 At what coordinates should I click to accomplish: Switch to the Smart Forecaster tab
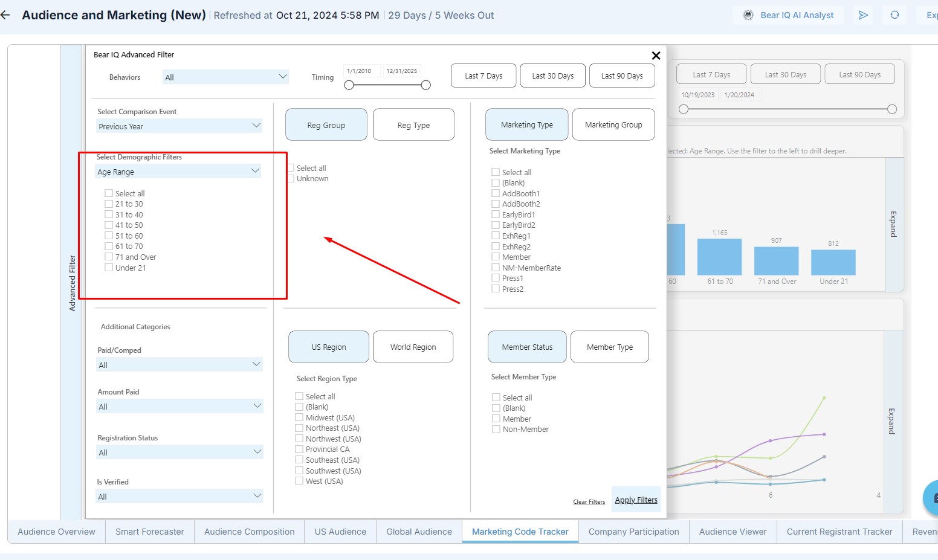150,532
